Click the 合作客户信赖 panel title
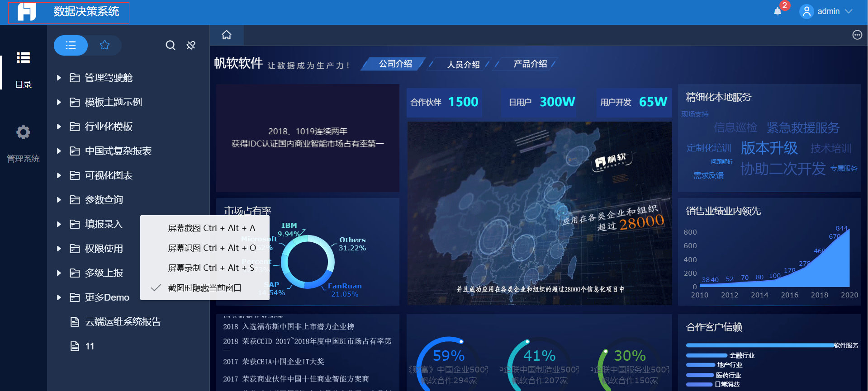Viewport: 868px width, 391px height. pos(714,327)
